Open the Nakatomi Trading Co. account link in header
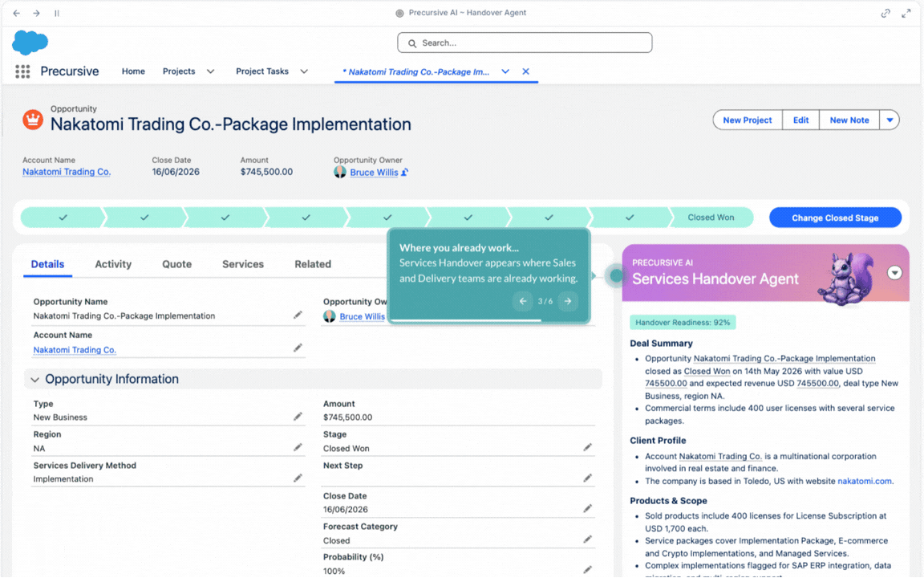Viewport: 924px width, 578px height. coord(67,172)
